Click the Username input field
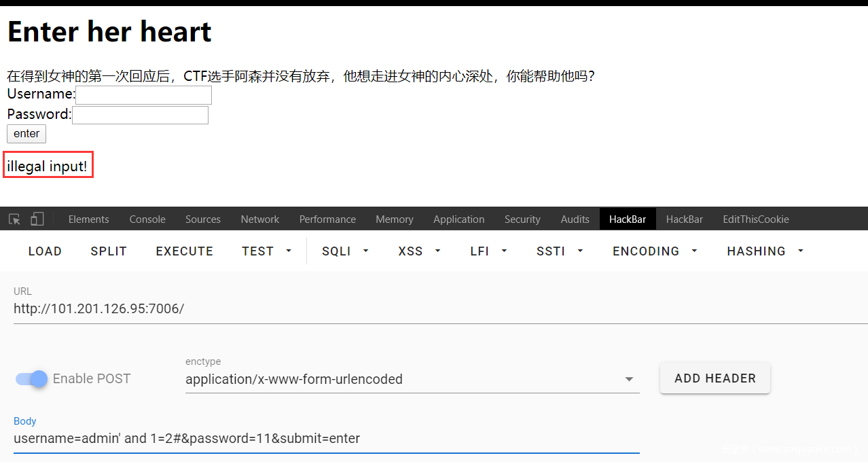 (143, 94)
